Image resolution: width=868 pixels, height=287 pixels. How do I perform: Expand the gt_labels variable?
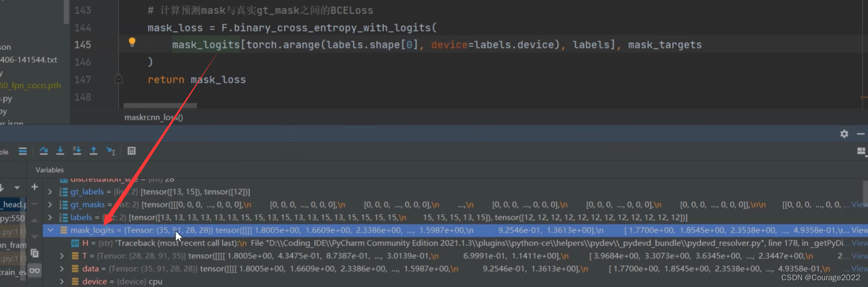[x=50, y=191]
